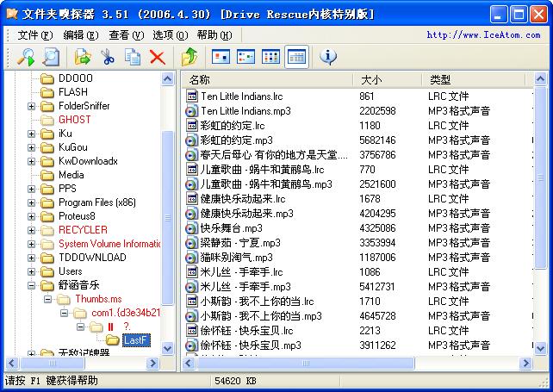Click the copy documents toolbar icon
Viewport: 553px width, 392px height.
[x=133, y=57]
